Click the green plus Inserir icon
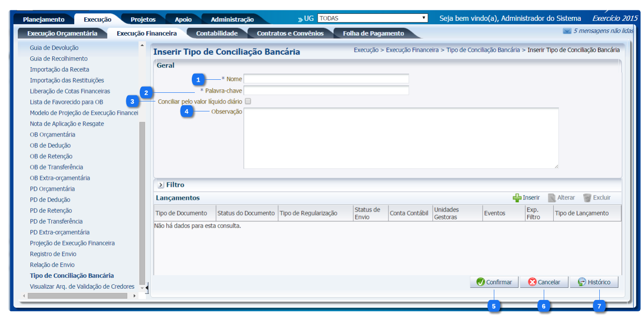 517,198
